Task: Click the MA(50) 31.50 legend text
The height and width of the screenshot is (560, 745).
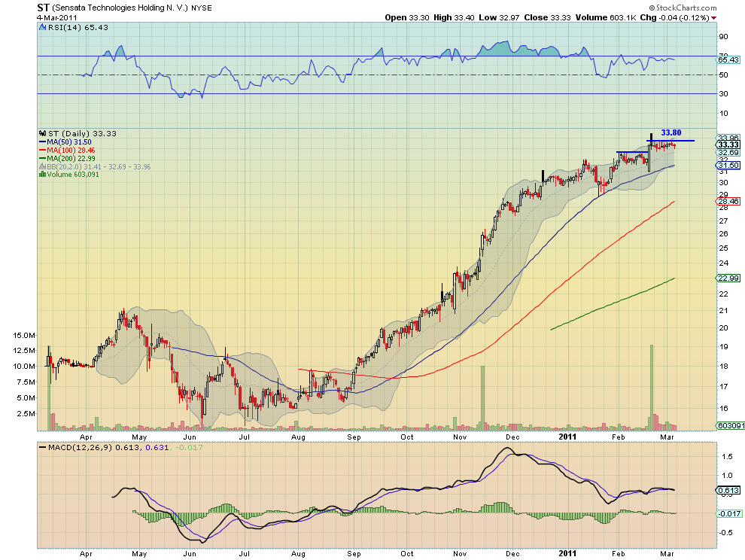Action: tap(69, 142)
